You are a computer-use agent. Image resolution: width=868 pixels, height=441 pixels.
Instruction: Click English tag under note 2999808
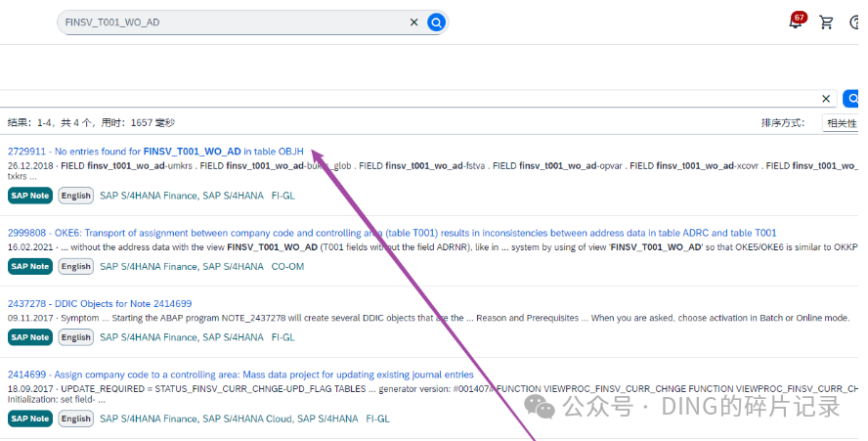coord(76,267)
